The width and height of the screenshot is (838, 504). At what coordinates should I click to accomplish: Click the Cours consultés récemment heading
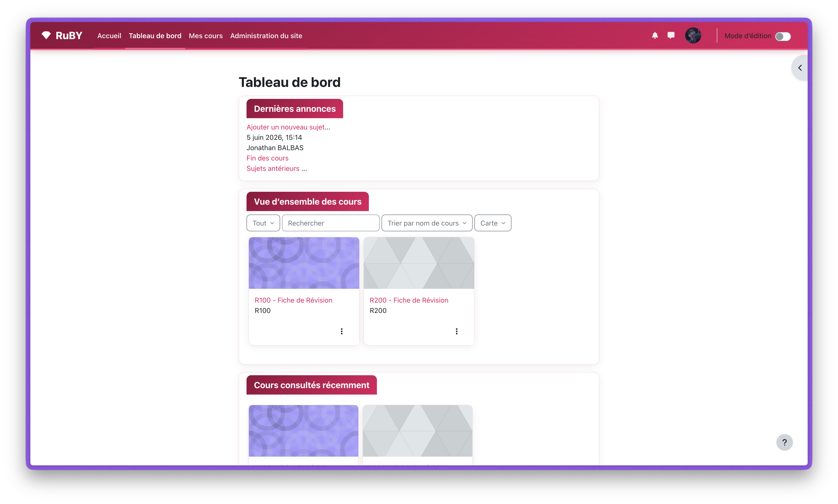pyautogui.click(x=312, y=385)
